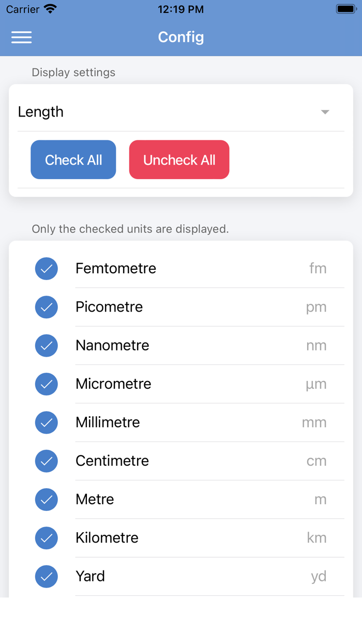Viewport: 362px width, 644px height.
Task: Toggle the Micrometre check circle
Action: pos(47,384)
